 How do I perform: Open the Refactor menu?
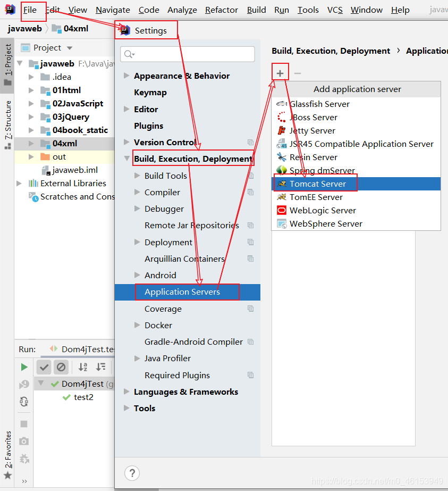(x=222, y=10)
